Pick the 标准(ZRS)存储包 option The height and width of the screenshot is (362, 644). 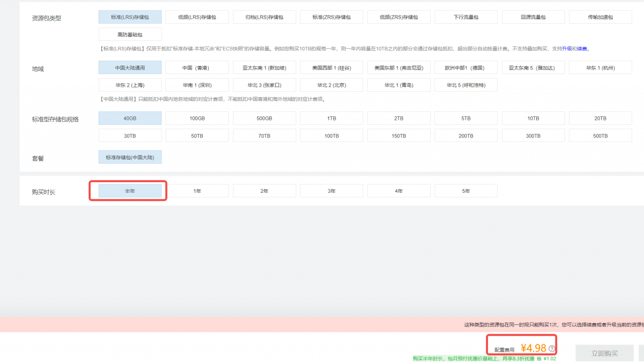pos(332,17)
